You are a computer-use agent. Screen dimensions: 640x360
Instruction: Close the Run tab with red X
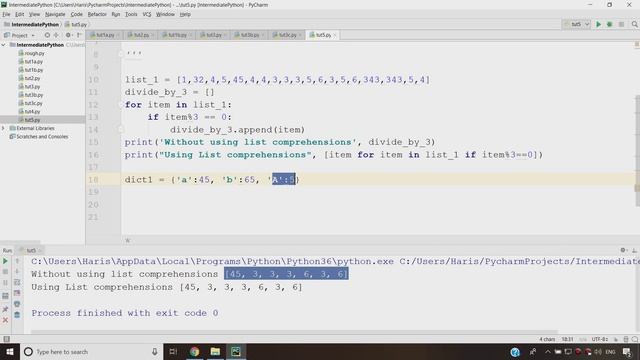[x=5, y=320]
